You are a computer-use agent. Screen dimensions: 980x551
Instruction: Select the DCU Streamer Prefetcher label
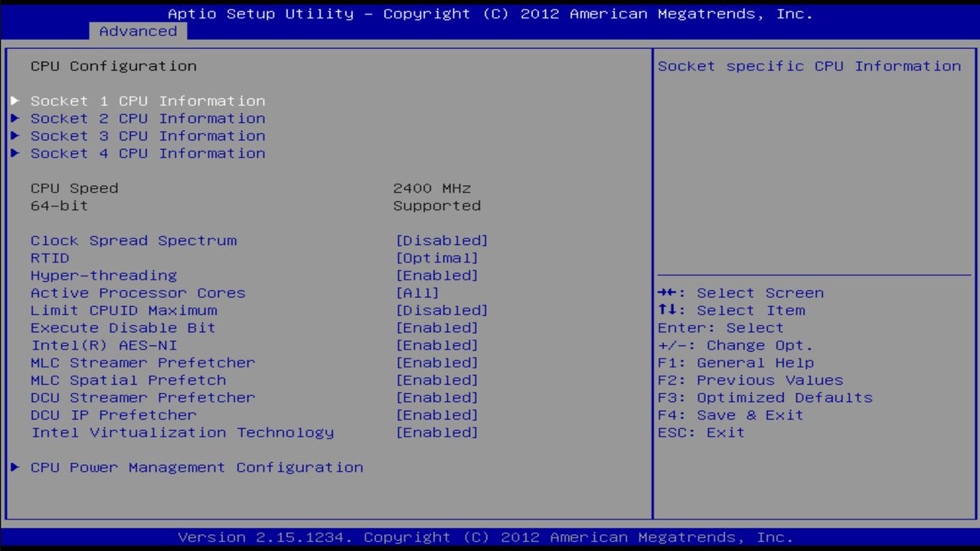click(143, 398)
